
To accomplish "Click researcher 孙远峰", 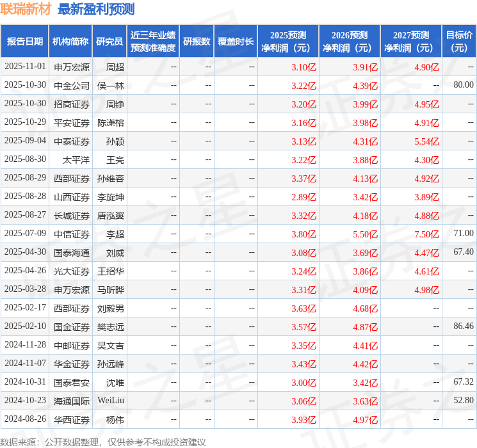I will point(111,364).
